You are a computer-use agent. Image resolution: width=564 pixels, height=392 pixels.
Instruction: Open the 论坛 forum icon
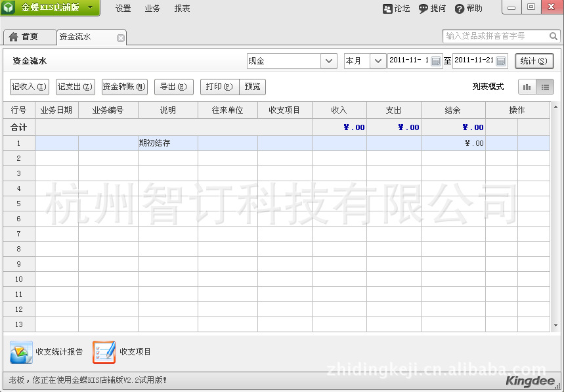pos(388,9)
